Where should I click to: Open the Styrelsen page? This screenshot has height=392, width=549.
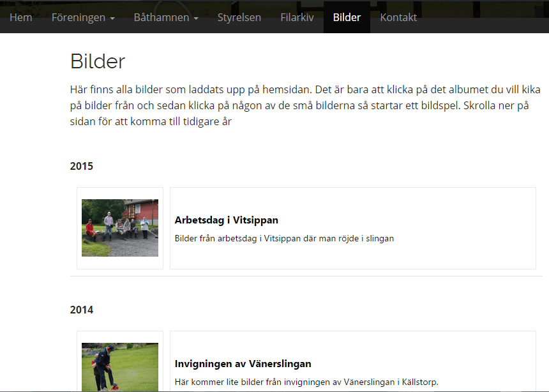click(239, 17)
